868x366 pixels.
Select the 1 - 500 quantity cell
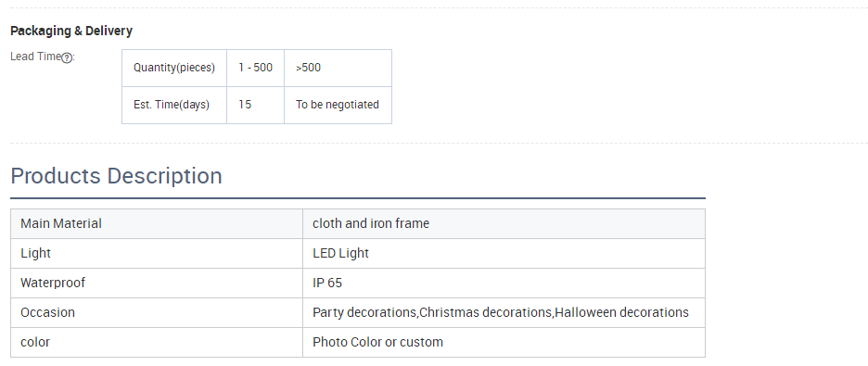coord(256,68)
